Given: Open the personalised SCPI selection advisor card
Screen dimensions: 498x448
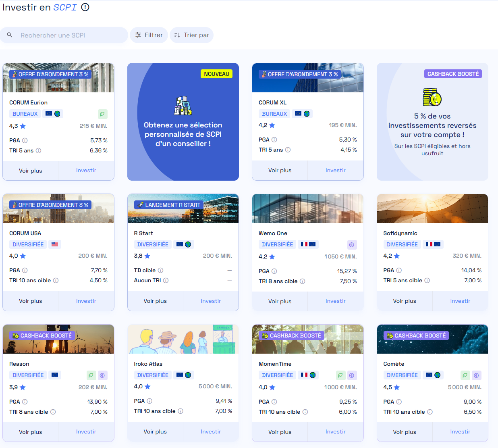Looking at the screenshot, I should coord(183,122).
